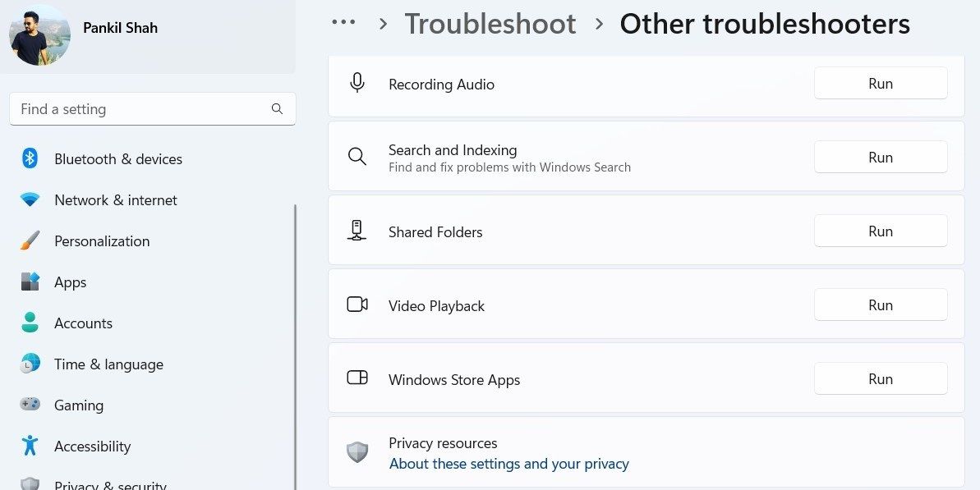
Task: Click the Shared Folders label
Action: click(x=435, y=232)
